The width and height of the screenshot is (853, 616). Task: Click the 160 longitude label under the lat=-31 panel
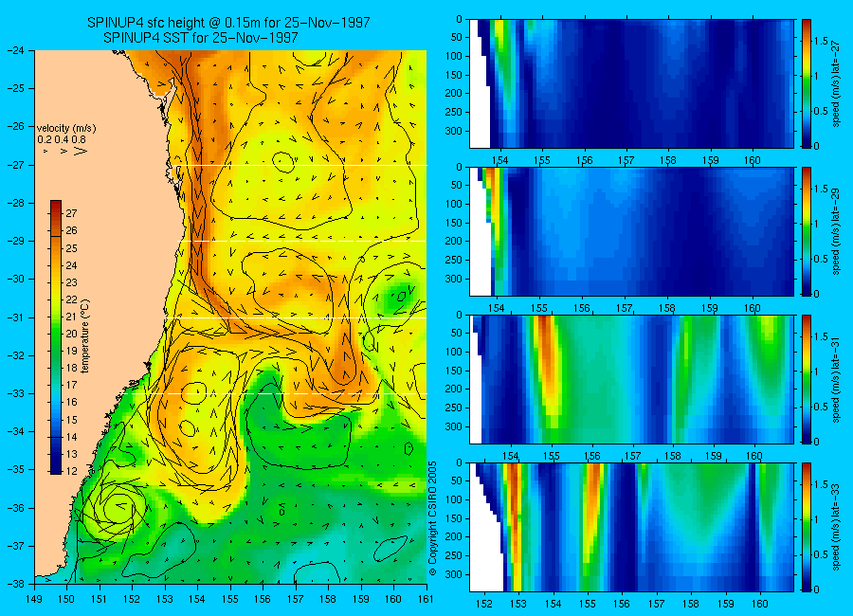[754, 456]
